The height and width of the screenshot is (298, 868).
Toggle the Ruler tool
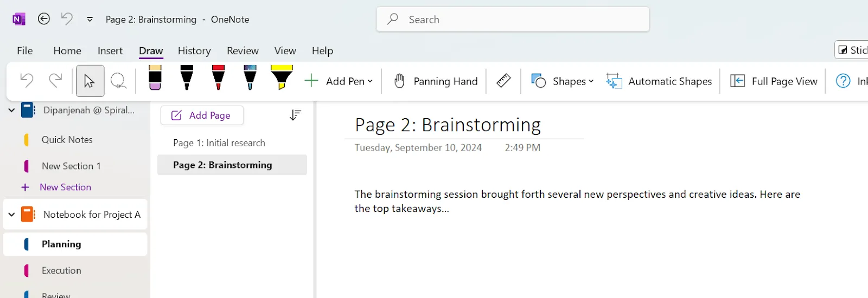503,81
